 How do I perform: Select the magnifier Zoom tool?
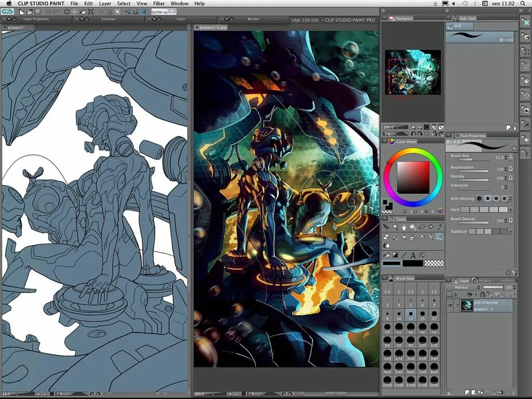[x=395, y=227]
